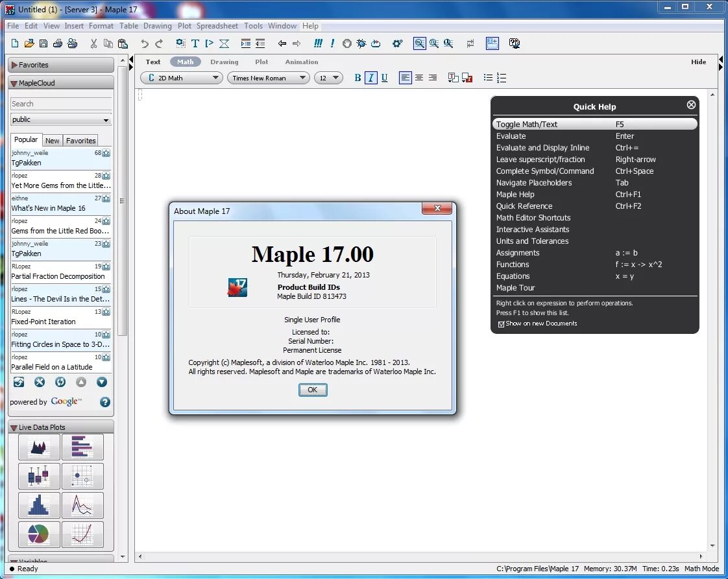Screen dimensions: 728x579
Task: Set zoom to 100% magnifier icon
Action: [x=419, y=43]
